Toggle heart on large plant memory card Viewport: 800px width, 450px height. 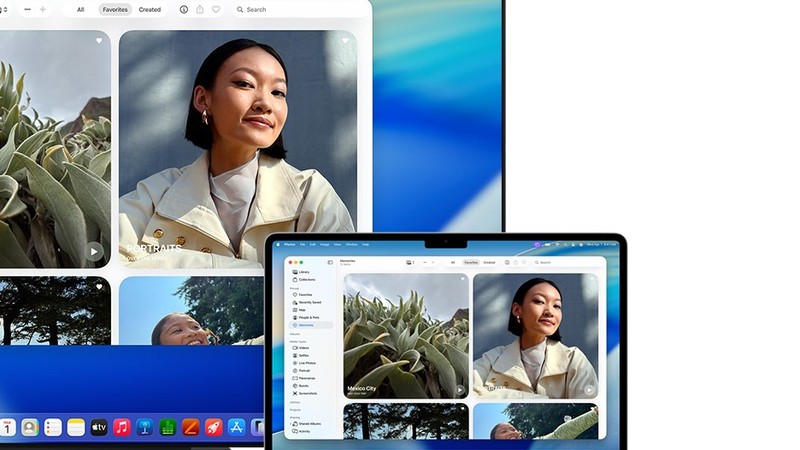[99, 40]
